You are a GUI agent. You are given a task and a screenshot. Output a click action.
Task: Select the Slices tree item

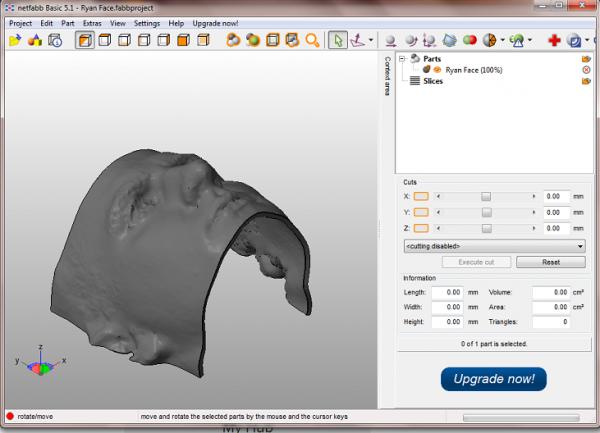(x=433, y=81)
